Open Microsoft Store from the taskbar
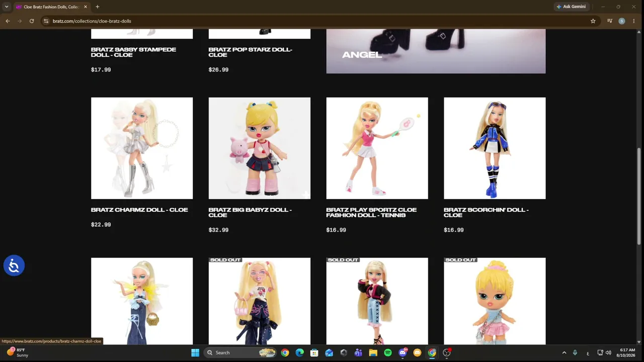 coord(314,352)
